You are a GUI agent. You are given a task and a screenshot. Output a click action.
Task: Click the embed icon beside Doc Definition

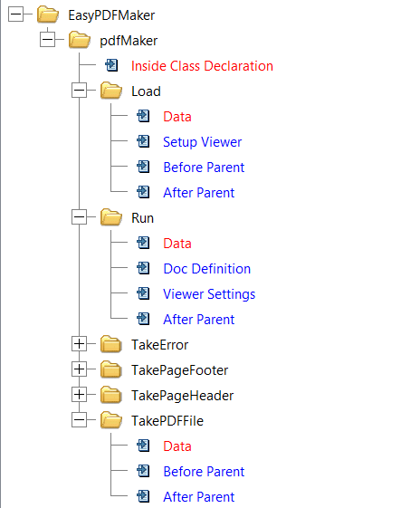tap(143, 269)
